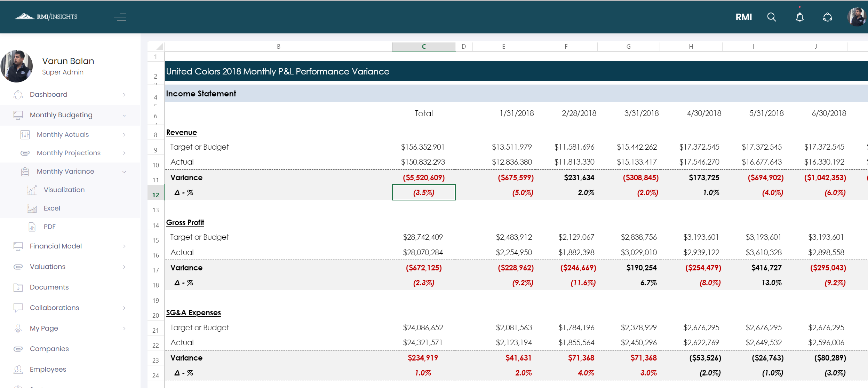Select column C header in spreadsheet
The width and height of the screenshot is (868, 388).
coord(424,47)
